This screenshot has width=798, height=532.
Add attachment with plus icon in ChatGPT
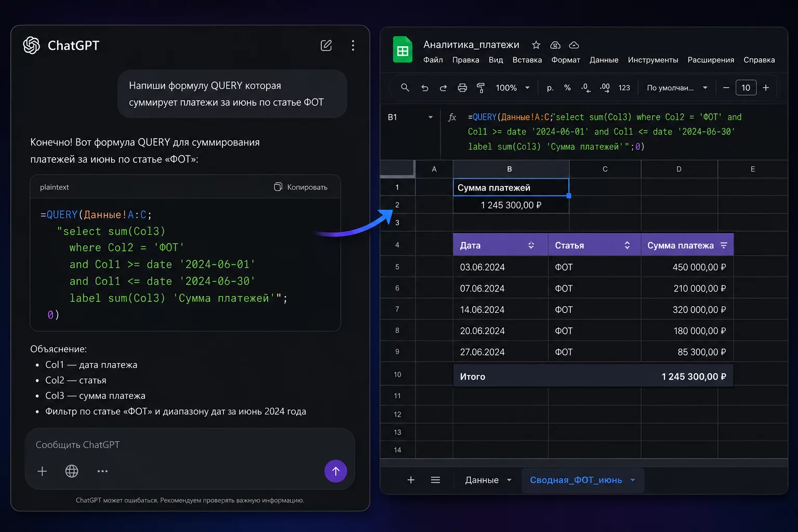[43, 471]
